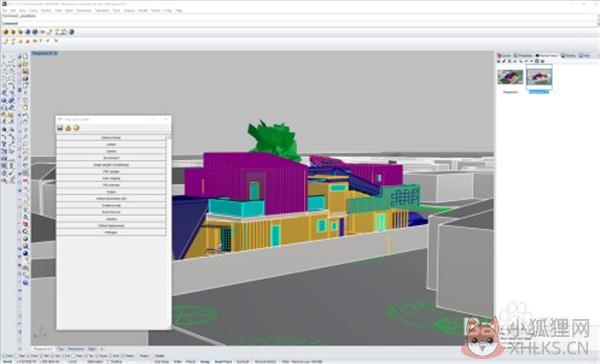This screenshot has height=364, width=600.
Task: Select the highlighted Perspective 2 view thumbnail
Action: (539, 78)
